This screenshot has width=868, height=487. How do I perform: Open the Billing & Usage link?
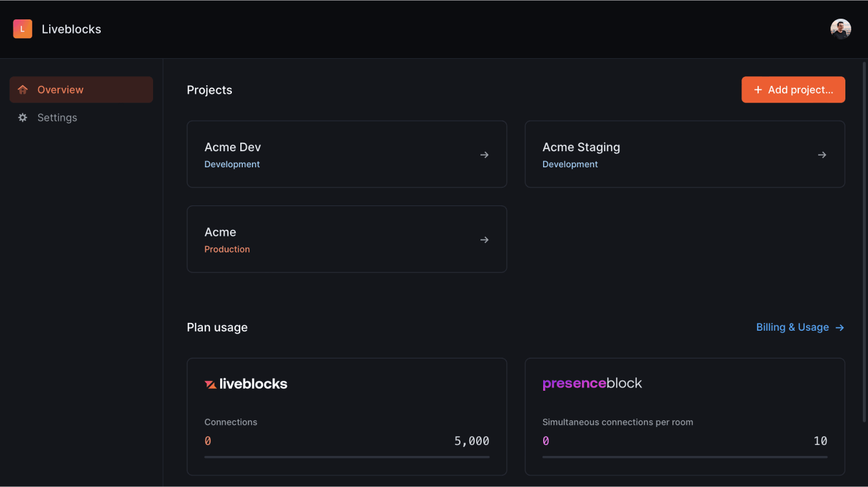point(792,327)
